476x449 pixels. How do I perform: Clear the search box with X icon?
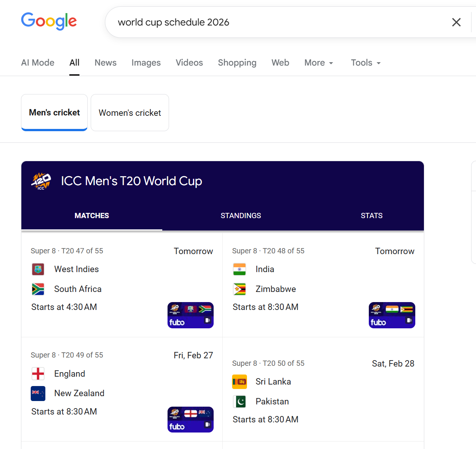[456, 22]
